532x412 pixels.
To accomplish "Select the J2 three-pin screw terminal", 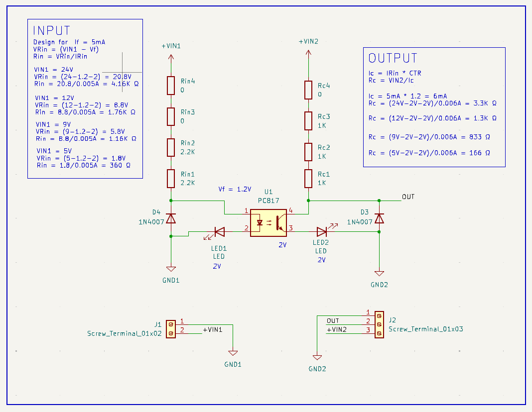I will point(379,324).
